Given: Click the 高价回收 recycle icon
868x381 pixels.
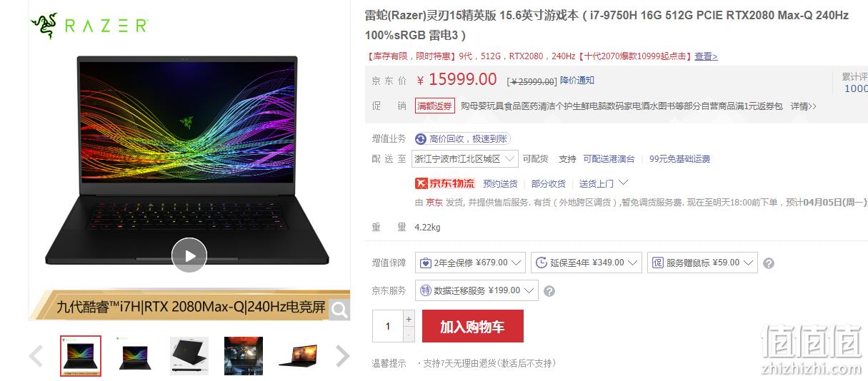Looking at the screenshot, I should (421, 139).
